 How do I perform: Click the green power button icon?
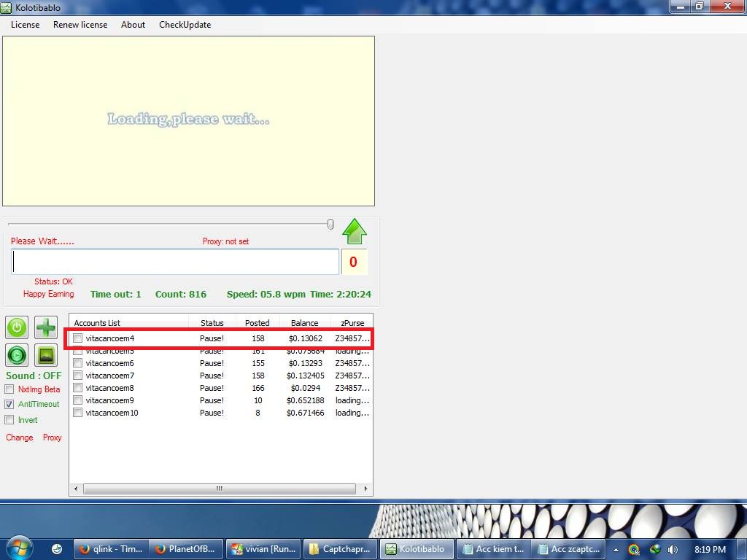click(x=17, y=327)
